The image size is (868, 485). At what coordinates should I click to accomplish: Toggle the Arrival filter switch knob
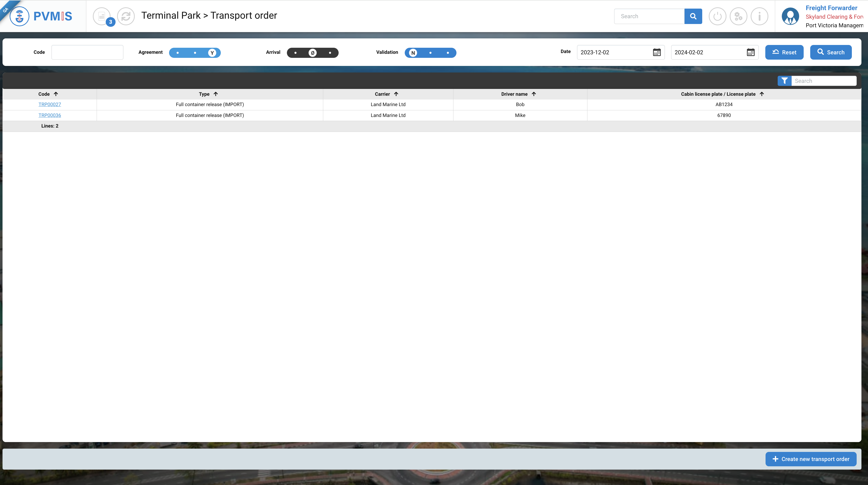(312, 53)
